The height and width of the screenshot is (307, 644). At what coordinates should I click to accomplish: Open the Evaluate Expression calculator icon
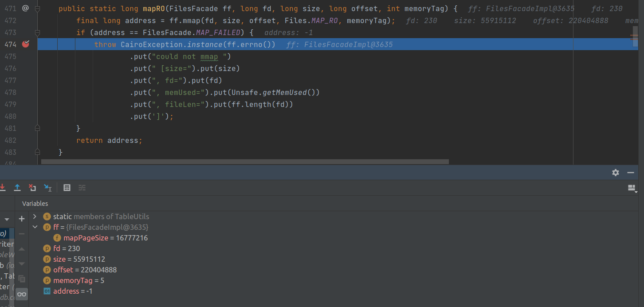(67, 188)
